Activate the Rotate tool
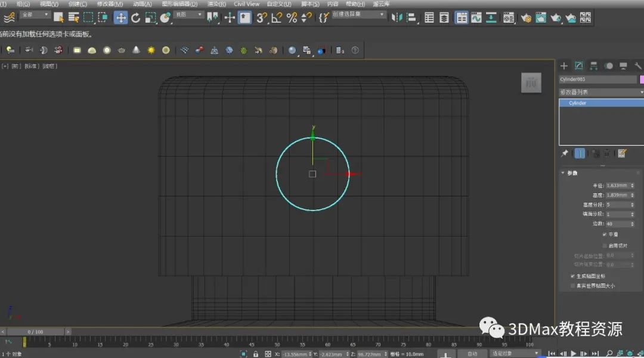 [135, 17]
